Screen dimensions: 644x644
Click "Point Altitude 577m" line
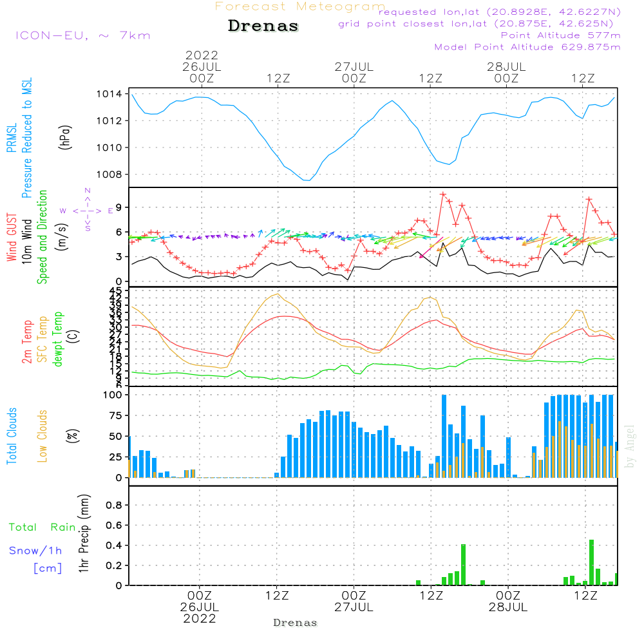click(561, 35)
